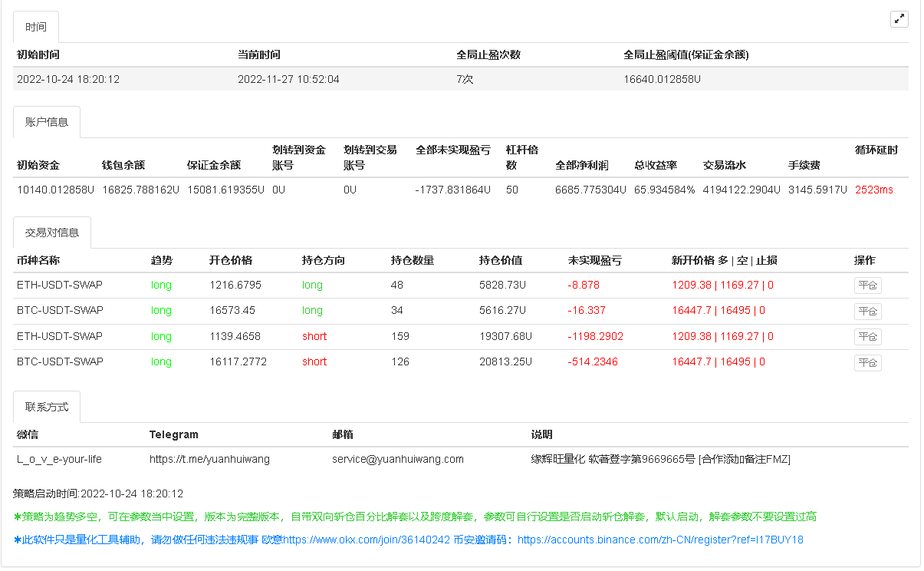Click 平仓 for the BTC-USDT-SWAP long position
This screenshot has height=571, width=924.
click(867, 311)
